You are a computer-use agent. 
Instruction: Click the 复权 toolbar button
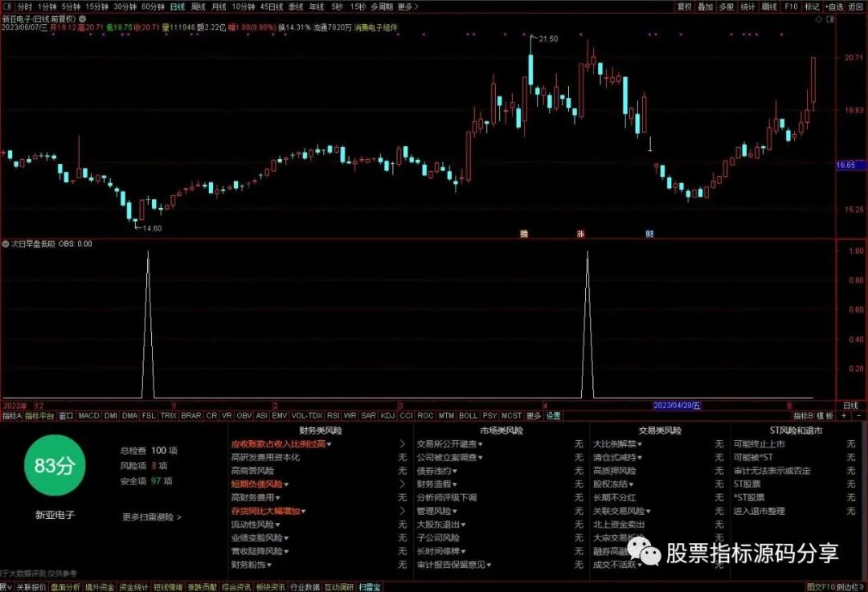(x=685, y=6)
